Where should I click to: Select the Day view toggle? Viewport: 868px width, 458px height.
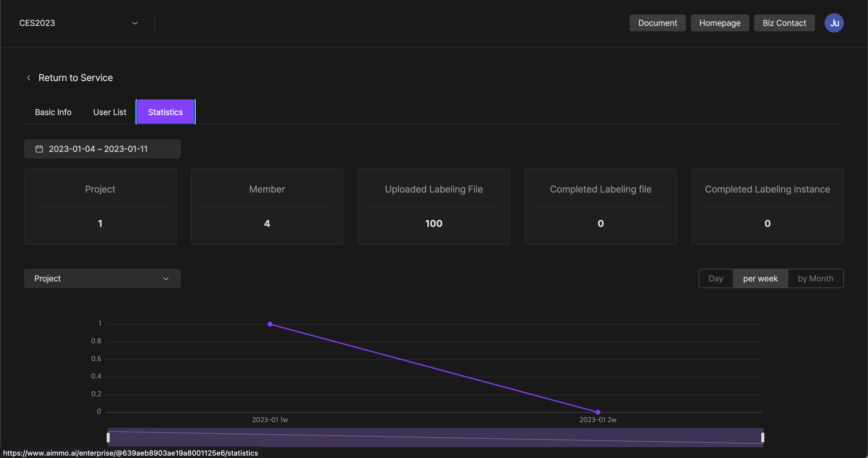pos(716,278)
